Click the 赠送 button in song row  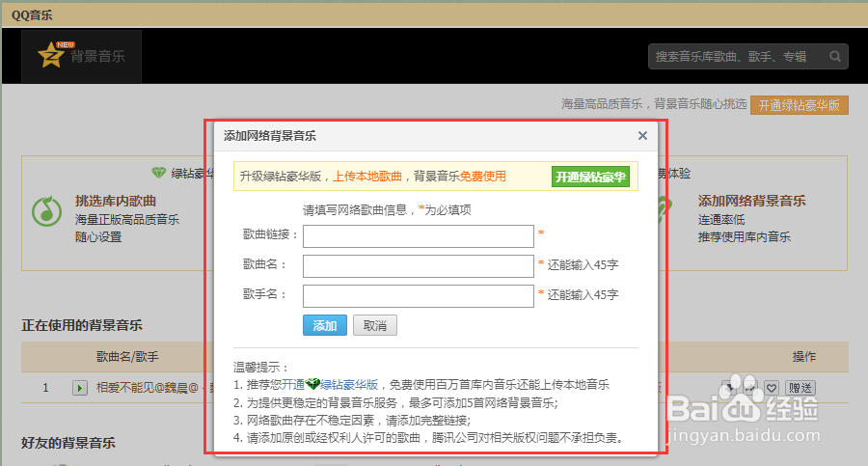click(x=800, y=388)
